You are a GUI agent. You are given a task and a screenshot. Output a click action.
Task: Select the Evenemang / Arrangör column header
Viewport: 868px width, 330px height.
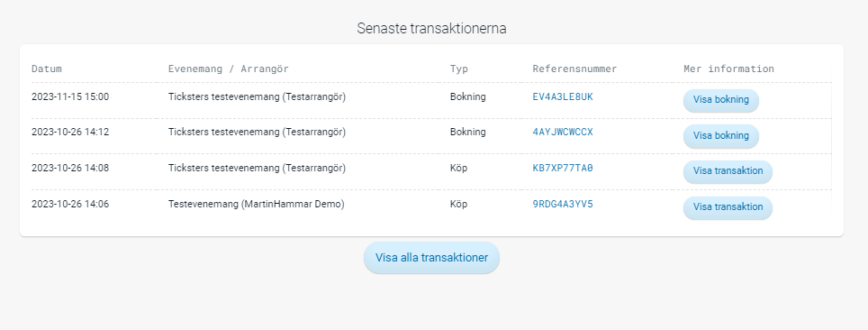click(x=228, y=69)
